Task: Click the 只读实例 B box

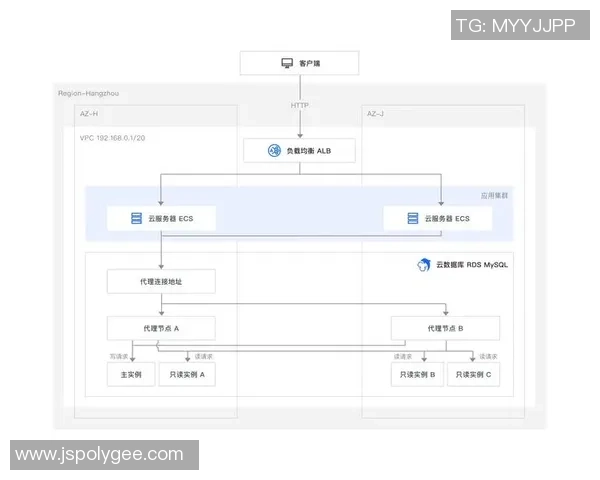Action: coord(418,375)
